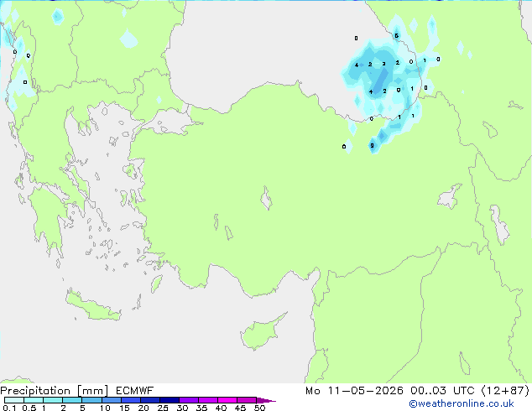Click the legend scale label "20"
532x411 pixels.
coord(143,408)
